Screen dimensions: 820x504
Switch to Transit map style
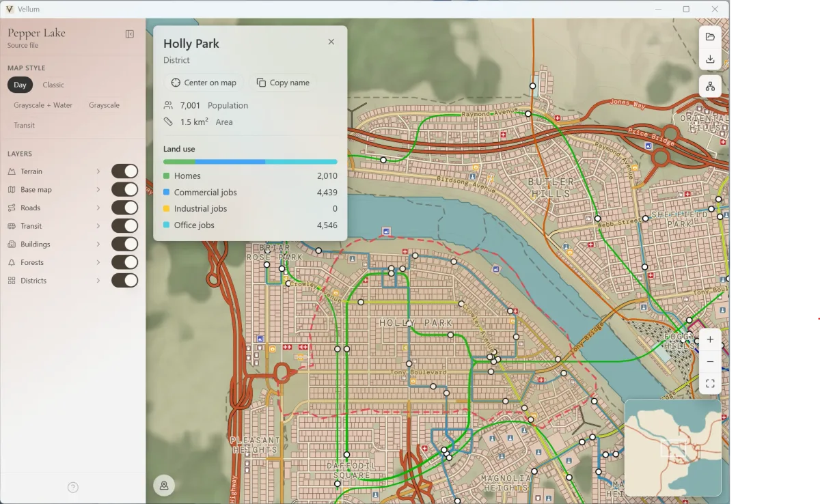click(24, 126)
